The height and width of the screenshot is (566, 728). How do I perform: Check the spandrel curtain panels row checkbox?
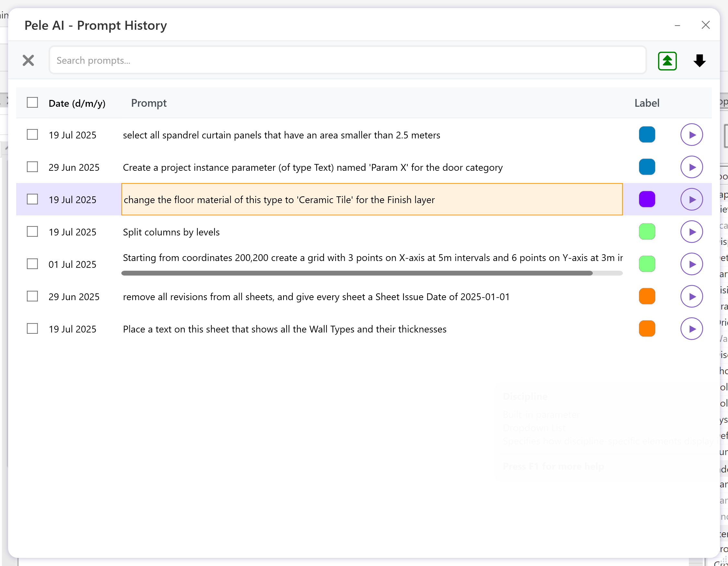[32, 135]
